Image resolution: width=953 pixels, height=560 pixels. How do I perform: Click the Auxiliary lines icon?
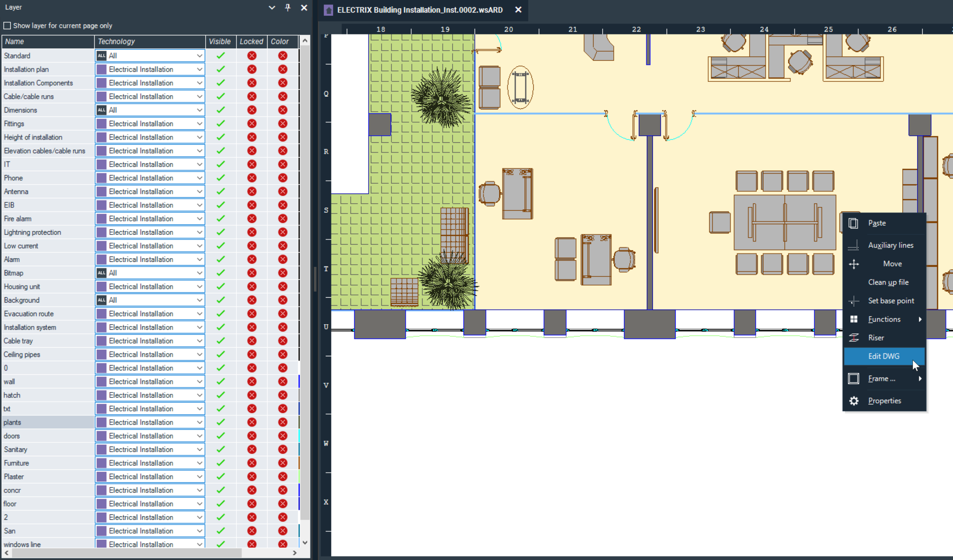coord(853,246)
